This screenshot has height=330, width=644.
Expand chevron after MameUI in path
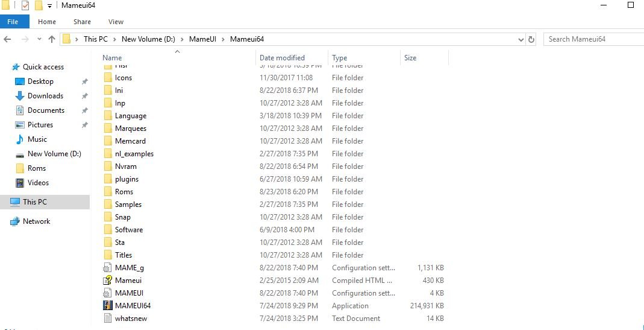(x=223, y=39)
